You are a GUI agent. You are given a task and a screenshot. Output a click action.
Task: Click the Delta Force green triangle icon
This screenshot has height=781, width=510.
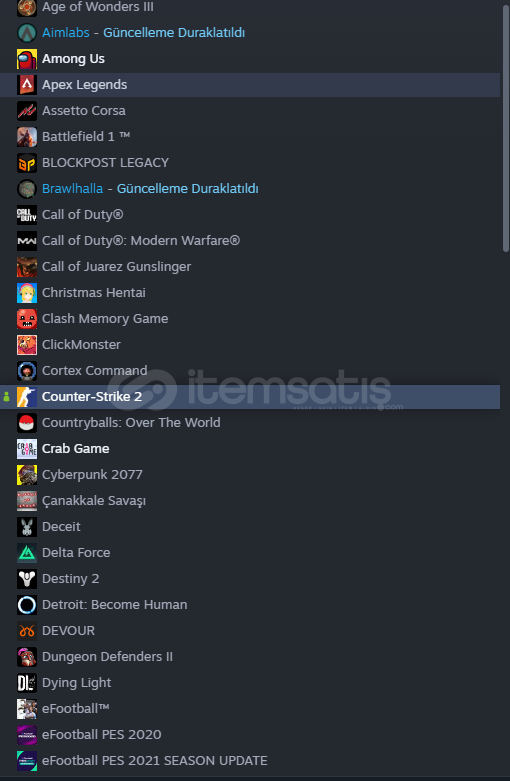(27, 553)
